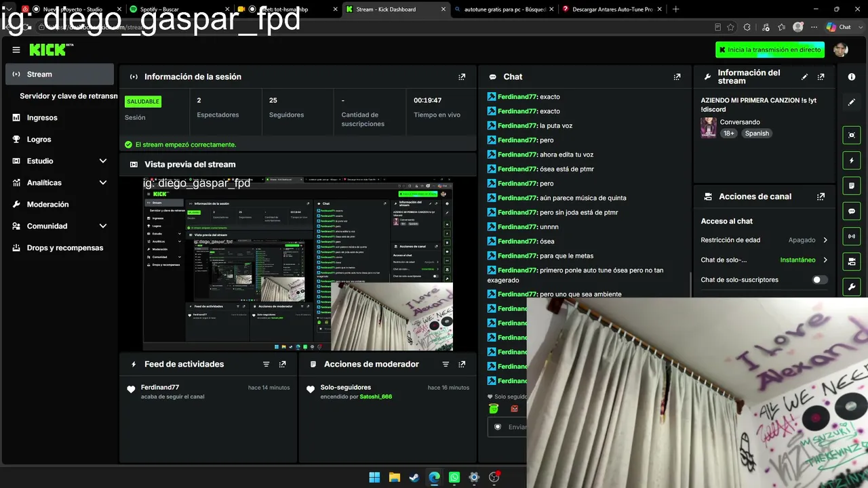The width and height of the screenshot is (868, 488).
Task: Open Satoshi_666 profile link in moderator actions
Action: pyautogui.click(x=376, y=396)
